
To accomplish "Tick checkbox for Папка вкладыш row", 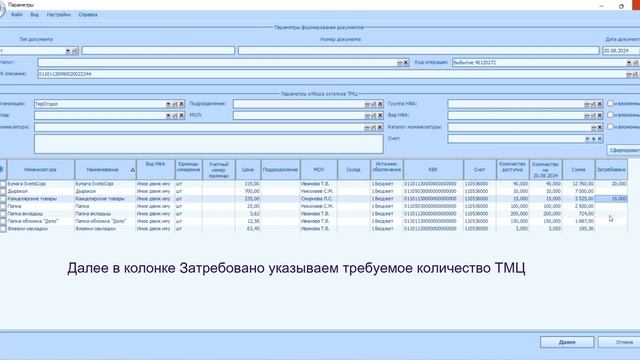I will (3, 214).
